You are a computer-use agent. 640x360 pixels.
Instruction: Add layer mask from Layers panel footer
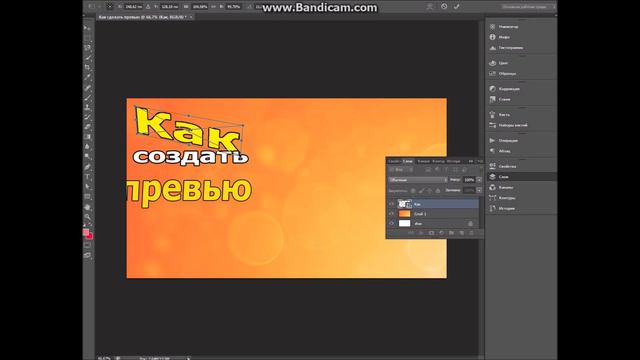pyautogui.click(x=431, y=233)
